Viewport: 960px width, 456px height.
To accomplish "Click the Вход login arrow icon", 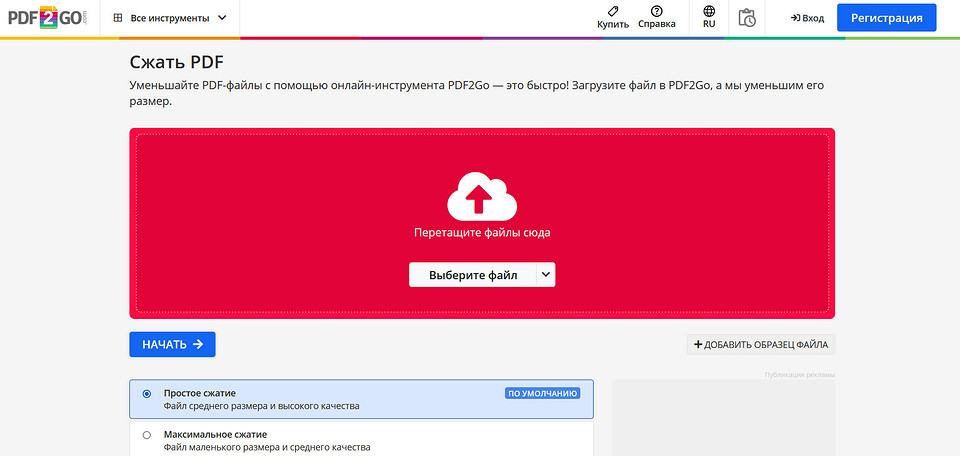I will pos(795,18).
